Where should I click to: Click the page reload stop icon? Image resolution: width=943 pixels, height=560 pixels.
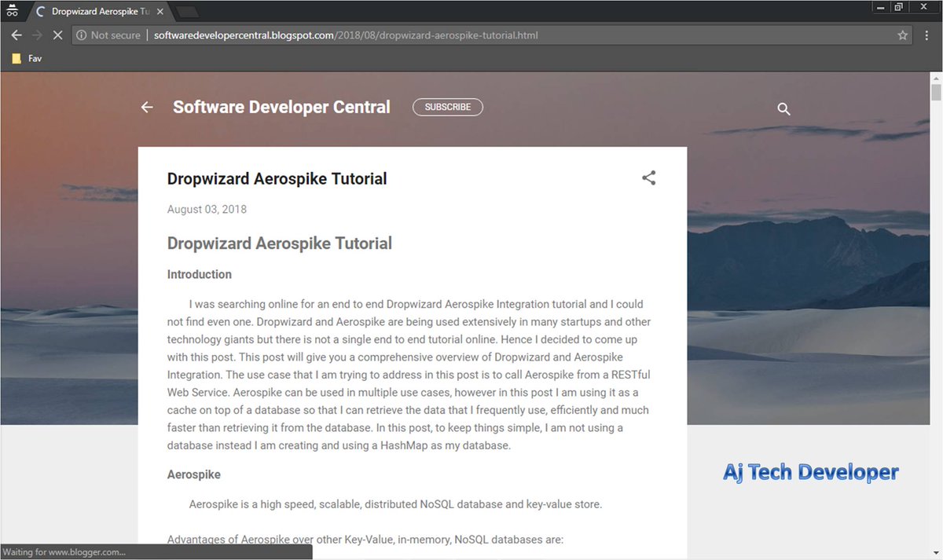point(57,35)
